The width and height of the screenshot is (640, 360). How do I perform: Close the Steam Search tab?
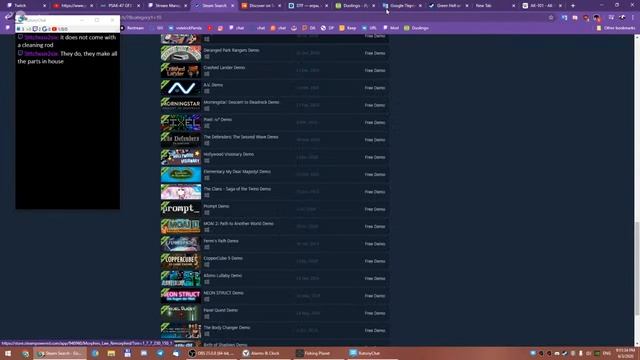click(x=233, y=6)
